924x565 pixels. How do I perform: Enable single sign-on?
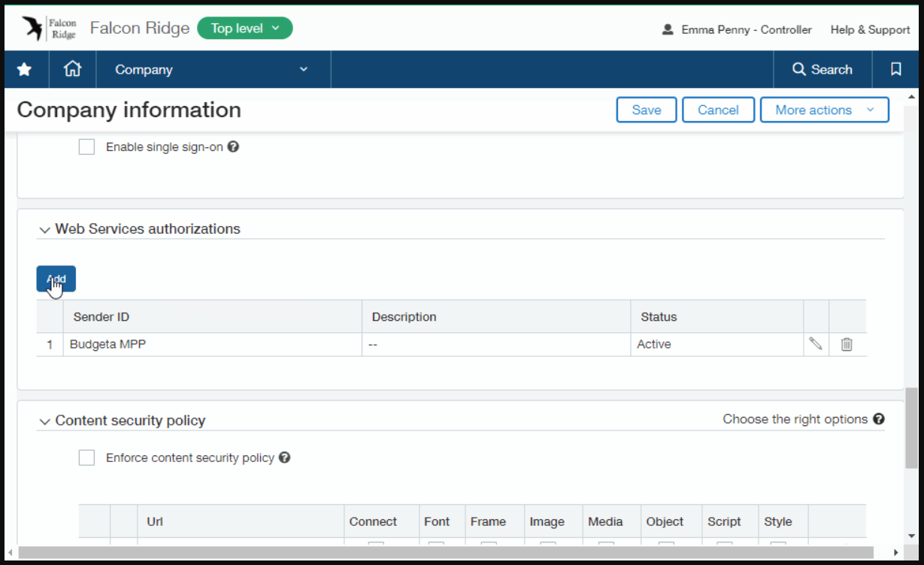(x=86, y=147)
